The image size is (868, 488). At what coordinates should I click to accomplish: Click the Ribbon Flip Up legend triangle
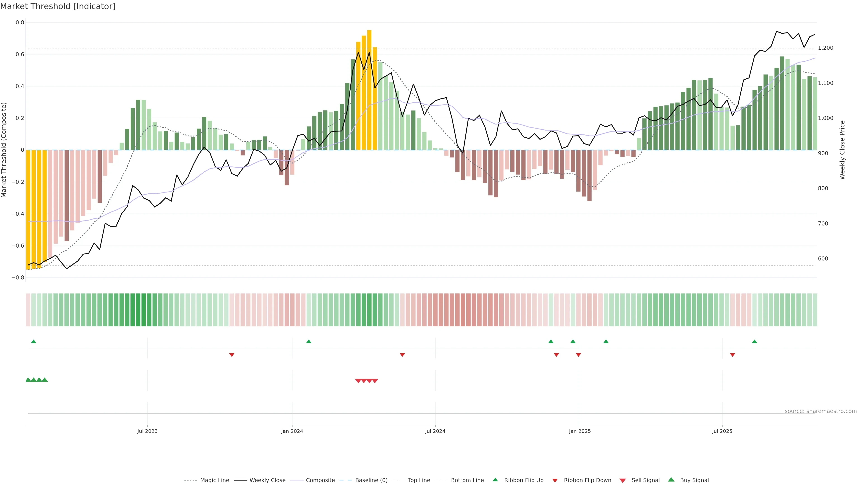(495, 480)
